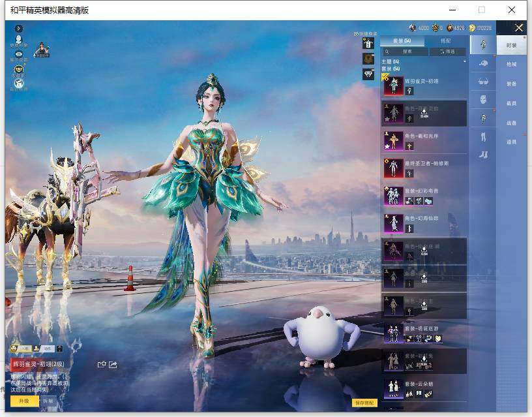Select the full-body outfit category icon

tap(483, 44)
